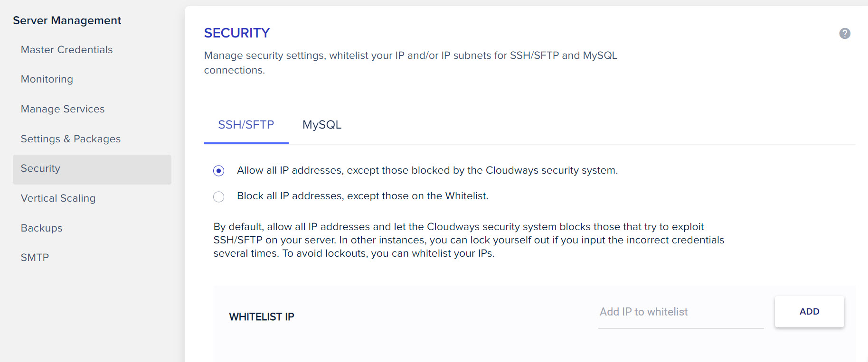Open the help icon beside SECURITY heading
Image resolution: width=868 pixels, height=362 pixels.
(845, 33)
